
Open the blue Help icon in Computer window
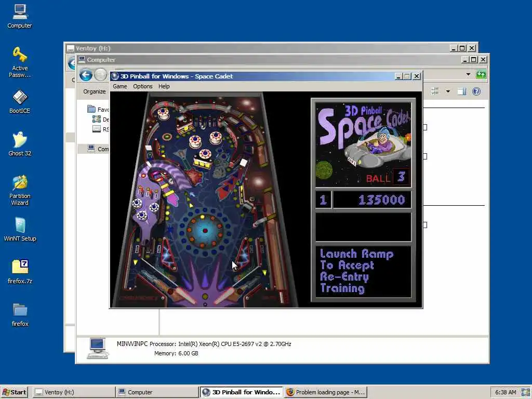pyautogui.click(x=476, y=91)
